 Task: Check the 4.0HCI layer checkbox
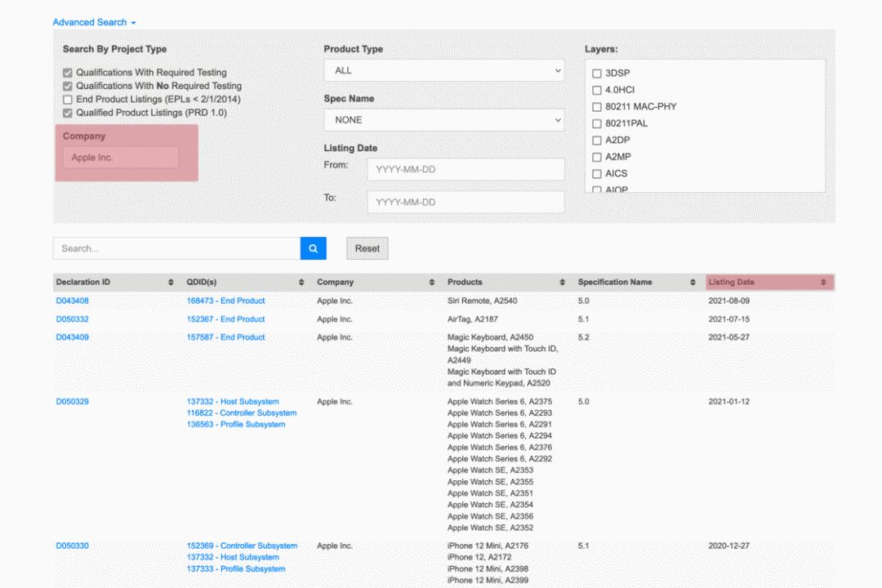(x=597, y=90)
